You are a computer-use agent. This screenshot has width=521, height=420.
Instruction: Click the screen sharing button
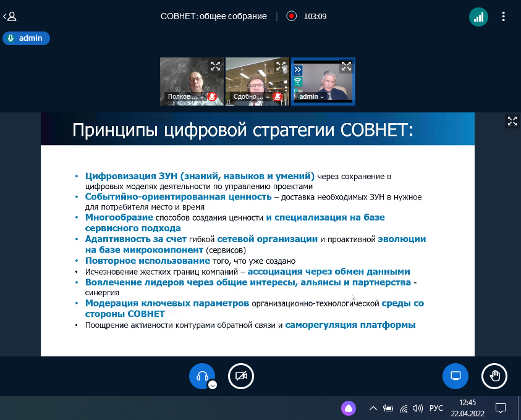point(455,376)
